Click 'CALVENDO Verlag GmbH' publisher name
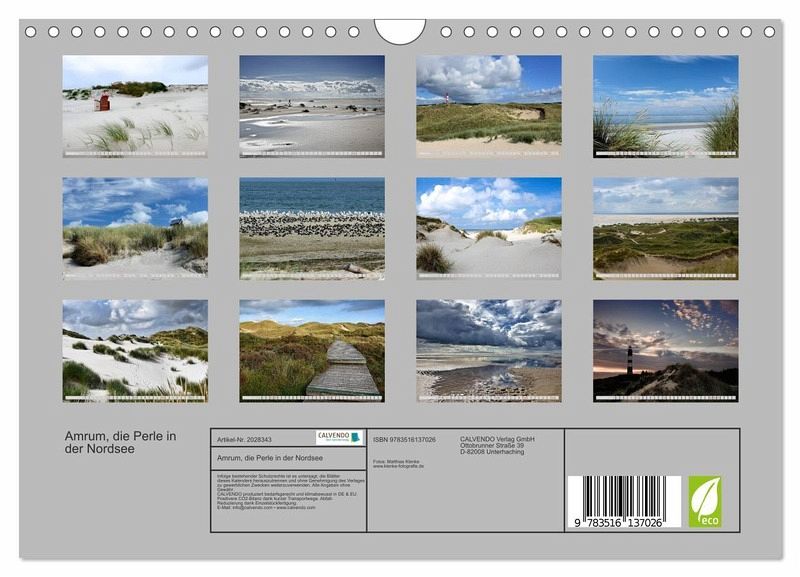 click(497, 439)
